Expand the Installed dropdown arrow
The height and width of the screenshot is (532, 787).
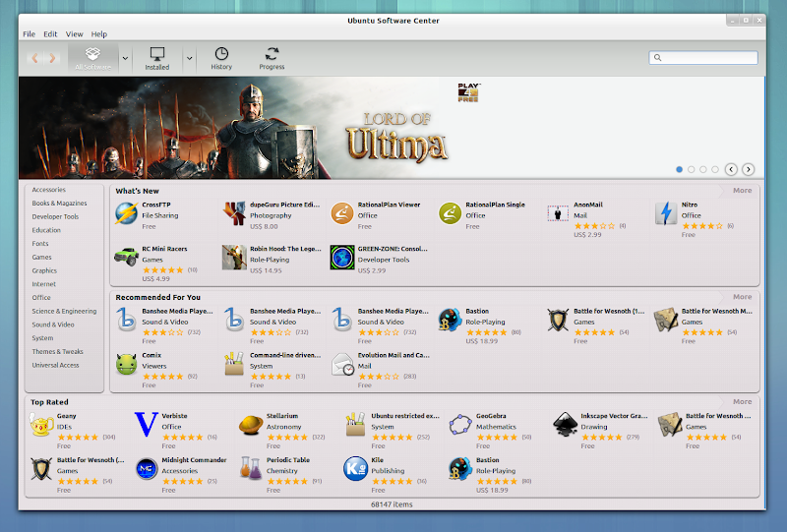coord(189,58)
